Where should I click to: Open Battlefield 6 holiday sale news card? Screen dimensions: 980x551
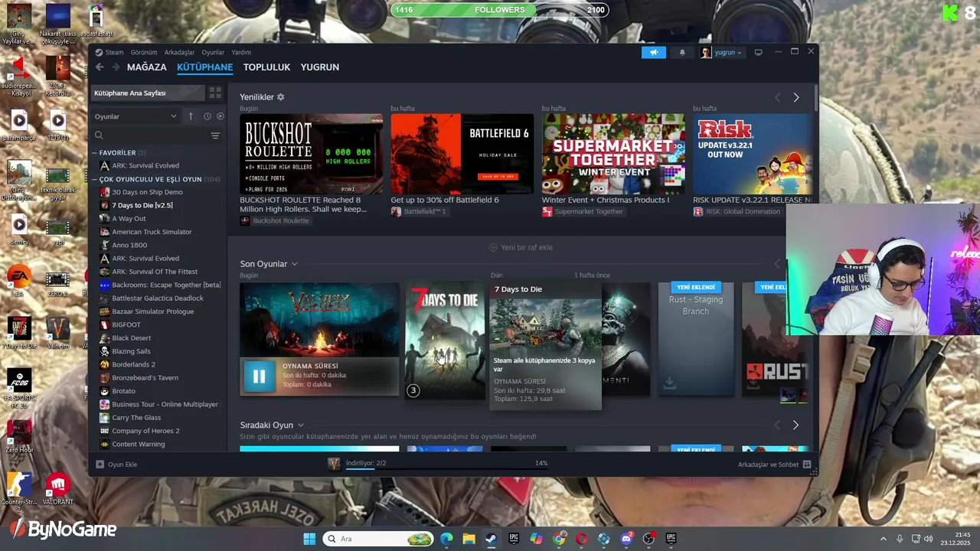[462, 154]
